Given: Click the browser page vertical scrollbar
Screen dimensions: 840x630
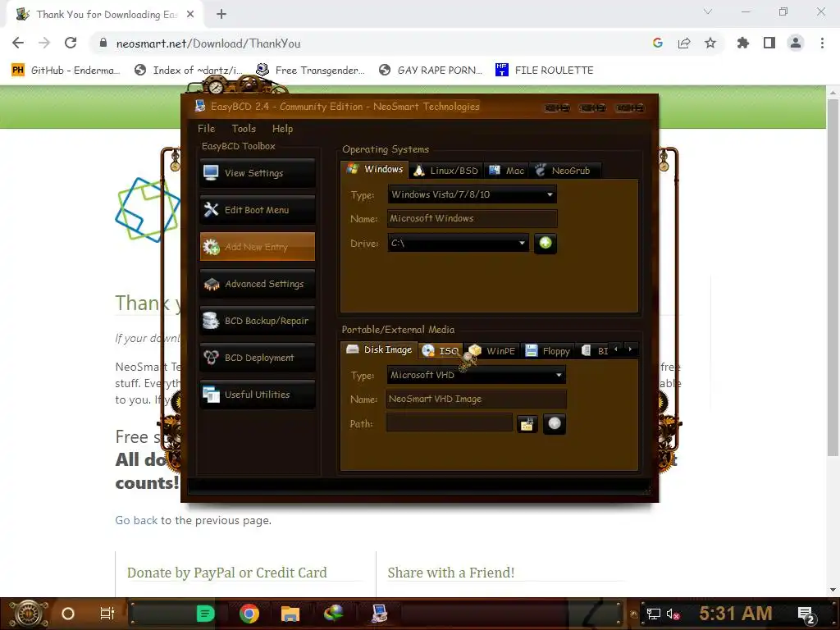Looking at the screenshot, I should [x=833, y=278].
